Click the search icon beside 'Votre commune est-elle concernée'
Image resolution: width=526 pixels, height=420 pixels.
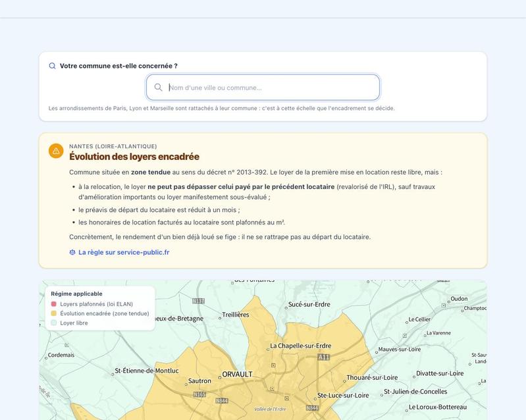point(52,66)
